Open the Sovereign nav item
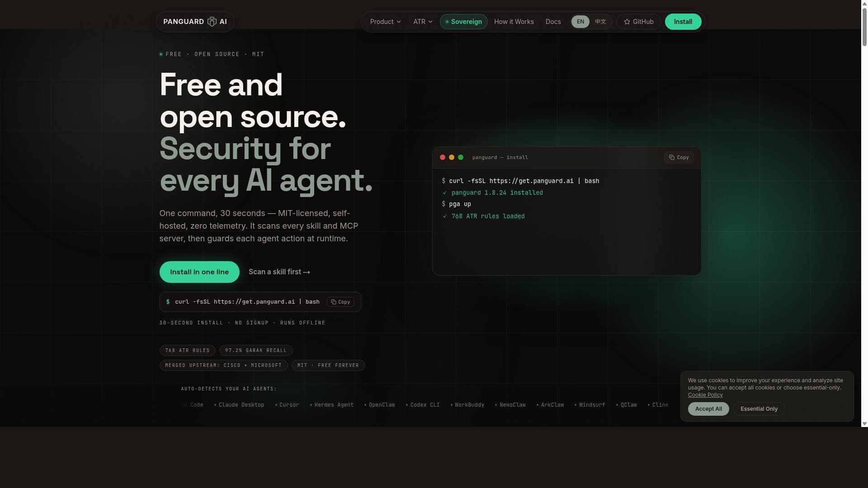The image size is (868, 488). tap(463, 22)
